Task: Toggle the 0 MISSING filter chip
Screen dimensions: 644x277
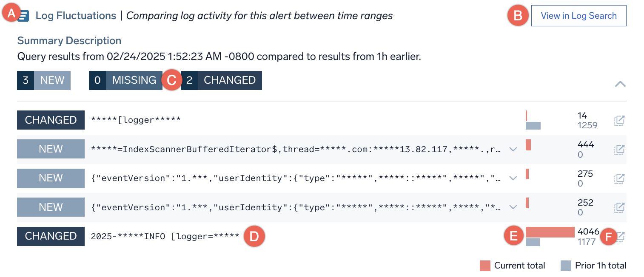Action: [x=125, y=80]
